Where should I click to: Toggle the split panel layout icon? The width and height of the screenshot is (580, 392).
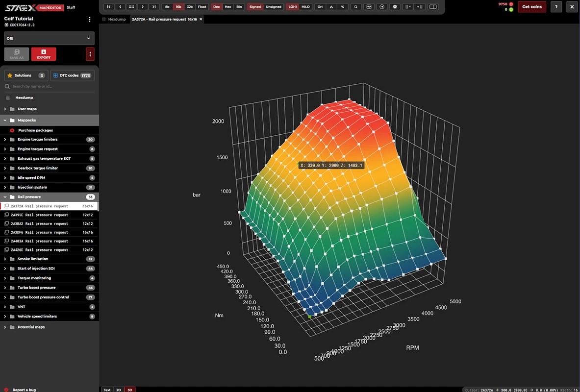pyautogui.click(x=433, y=7)
